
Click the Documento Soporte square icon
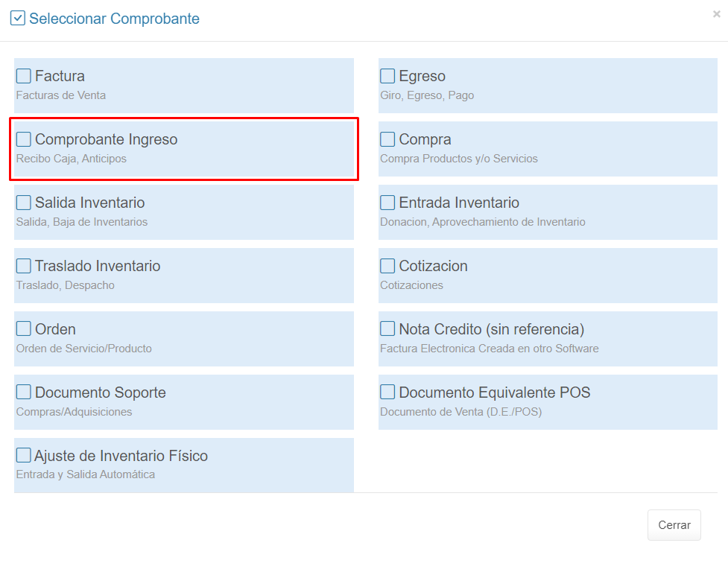[x=24, y=393]
